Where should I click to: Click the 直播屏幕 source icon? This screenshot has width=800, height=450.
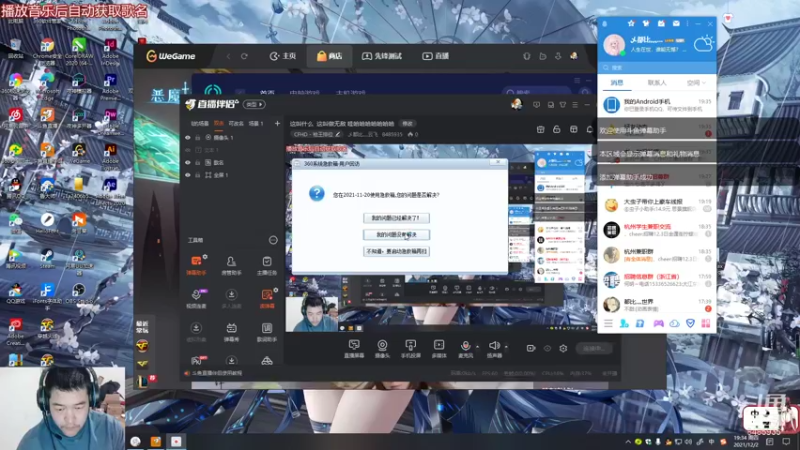coord(354,345)
